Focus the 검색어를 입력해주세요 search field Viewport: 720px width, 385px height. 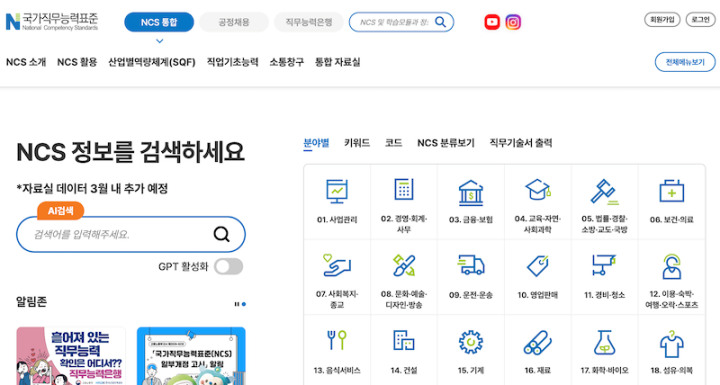tap(131, 234)
